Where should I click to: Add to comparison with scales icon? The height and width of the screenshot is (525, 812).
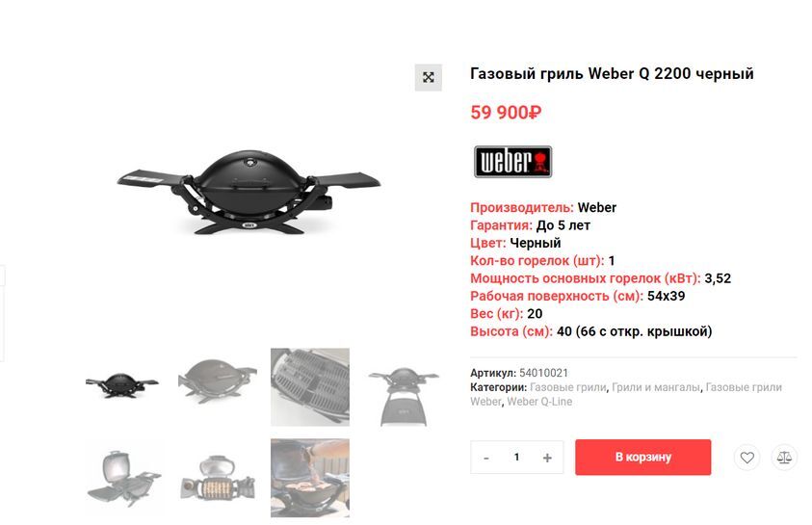784,458
